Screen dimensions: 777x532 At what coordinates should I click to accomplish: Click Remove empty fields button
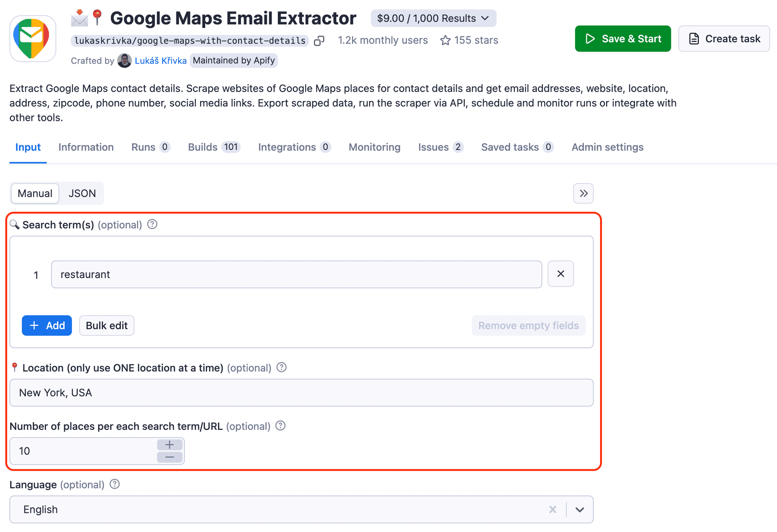528,325
